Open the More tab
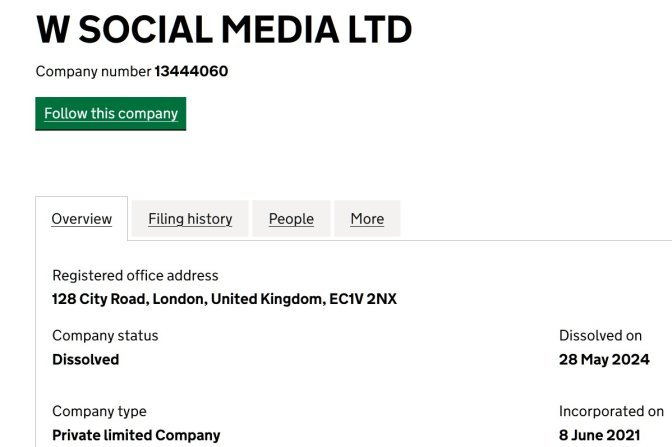672x447 pixels. coord(367,219)
